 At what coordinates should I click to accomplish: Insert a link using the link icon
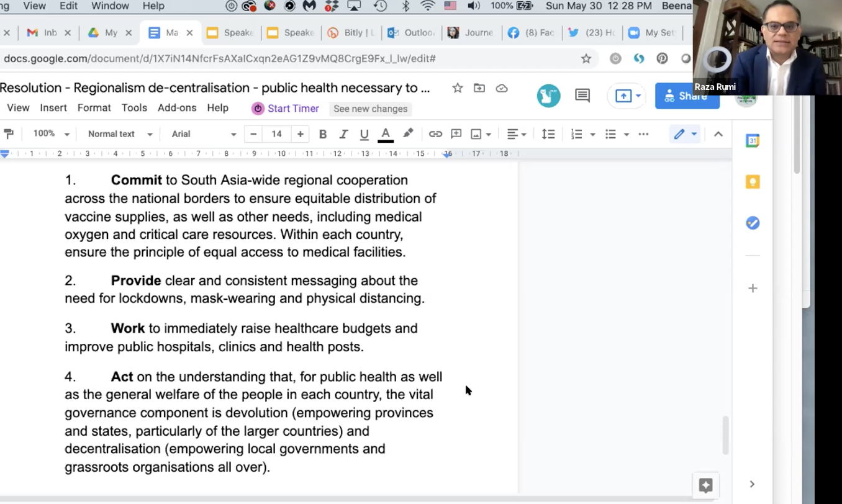click(435, 134)
